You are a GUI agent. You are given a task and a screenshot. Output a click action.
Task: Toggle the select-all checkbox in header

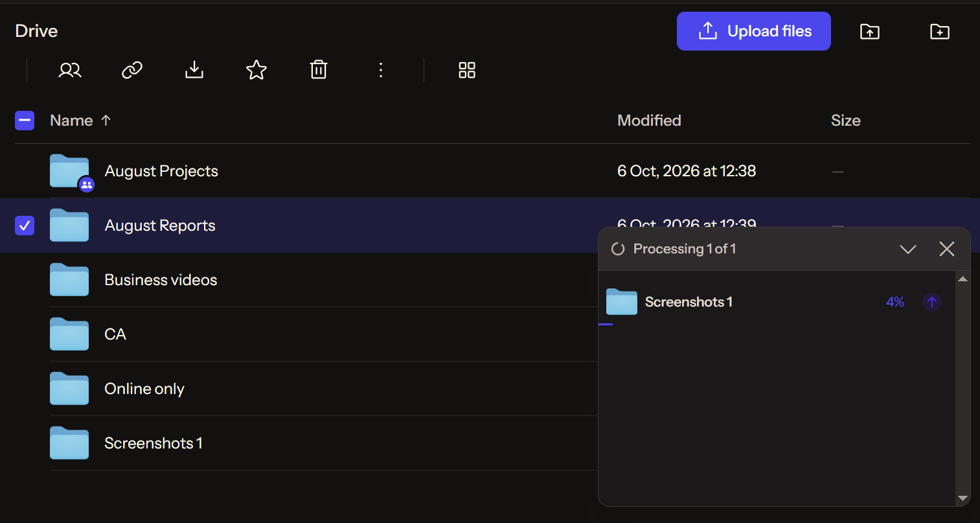tap(25, 121)
